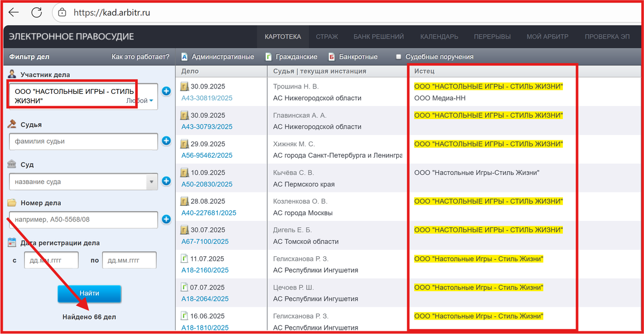644x334 pixels.
Task: Open case link A18-2064/2025
Action: point(204,299)
